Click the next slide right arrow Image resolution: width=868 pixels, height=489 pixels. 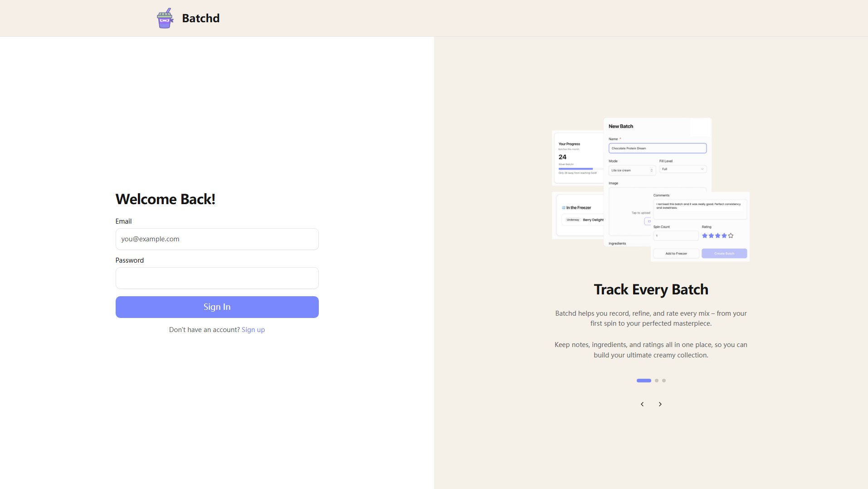point(660,404)
